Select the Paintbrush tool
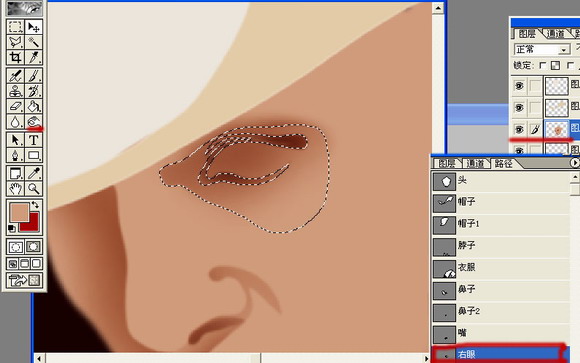580x363 pixels. coord(34,76)
